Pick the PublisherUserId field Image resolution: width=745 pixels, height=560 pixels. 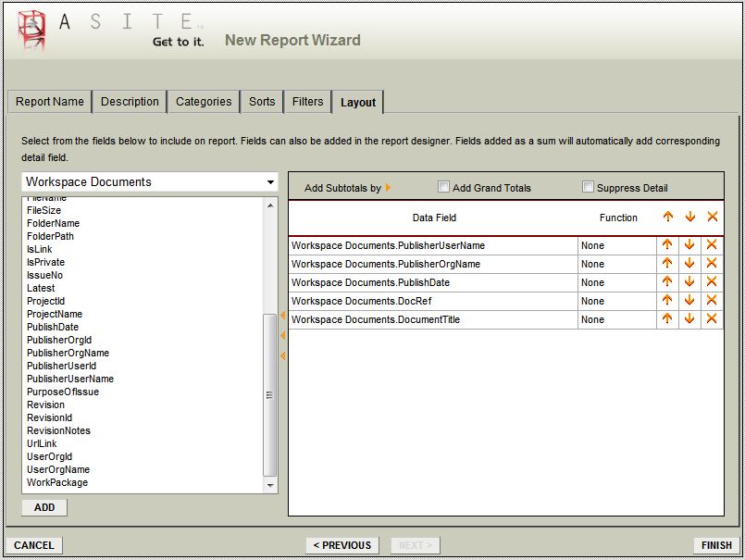(62, 366)
